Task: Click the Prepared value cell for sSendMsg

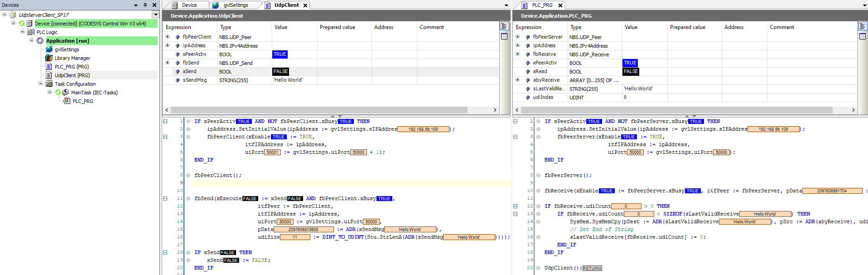Action: [344, 80]
